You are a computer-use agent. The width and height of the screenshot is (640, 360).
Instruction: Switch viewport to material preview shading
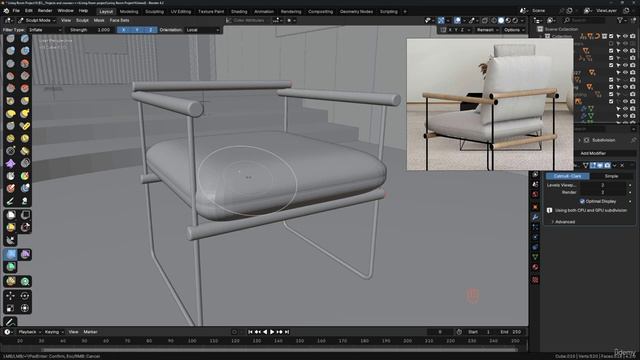508,20
